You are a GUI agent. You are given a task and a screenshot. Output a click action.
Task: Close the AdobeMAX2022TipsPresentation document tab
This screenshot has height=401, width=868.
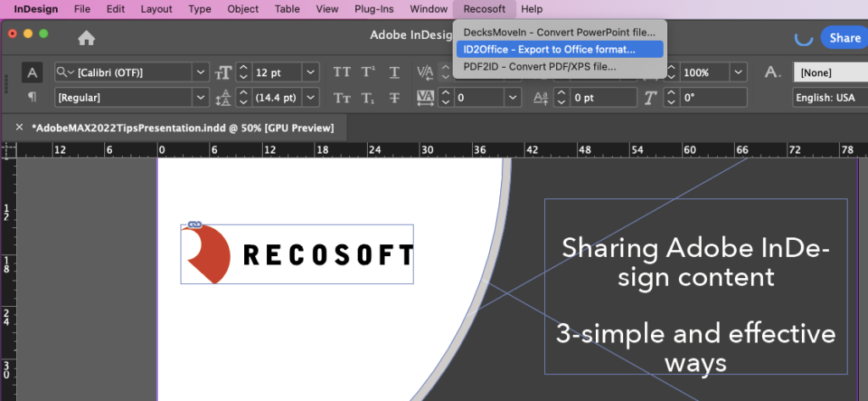click(x=19, y=127)
